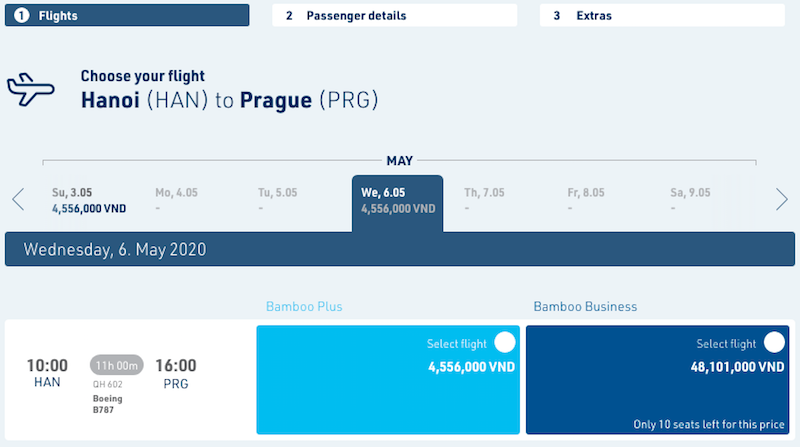The image size is (800, 447).
Task: Choose Thursday 7.05 in date strip
Action: [484, 200]
